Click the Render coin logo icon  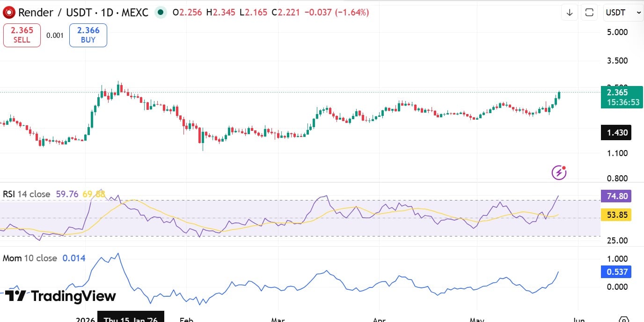9,13
